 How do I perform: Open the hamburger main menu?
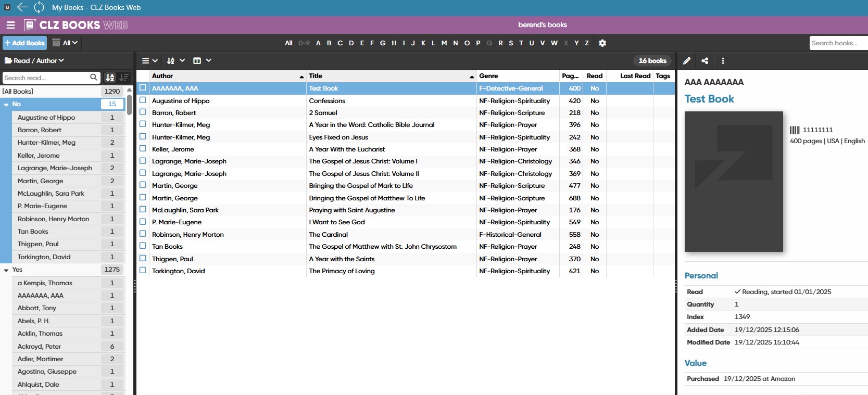[x=10, y=25]
